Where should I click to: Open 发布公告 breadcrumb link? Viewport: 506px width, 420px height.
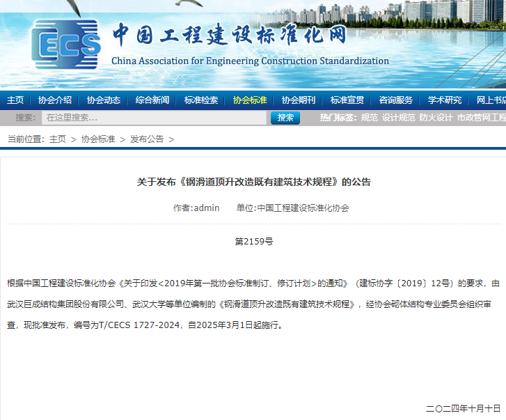(147, 139)
